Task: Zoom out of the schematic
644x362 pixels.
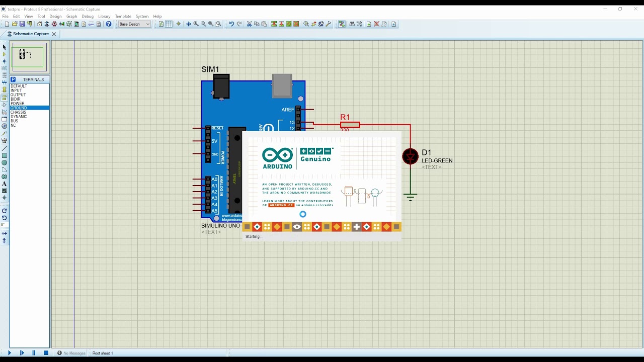Action: pos(203,24)
